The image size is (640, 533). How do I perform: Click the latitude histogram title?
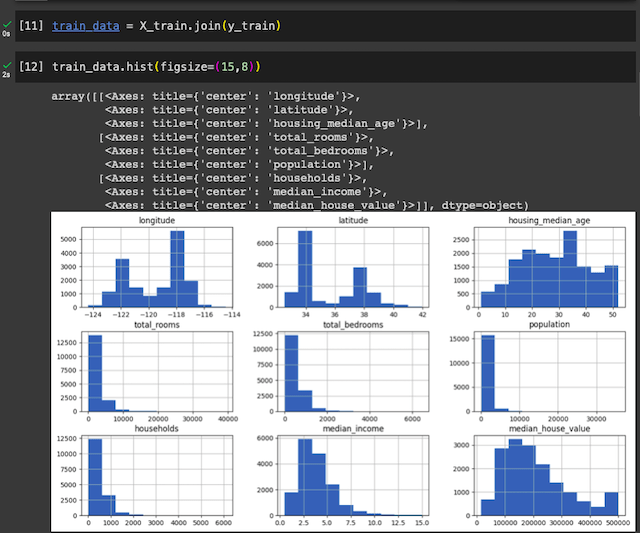(353, 220)
